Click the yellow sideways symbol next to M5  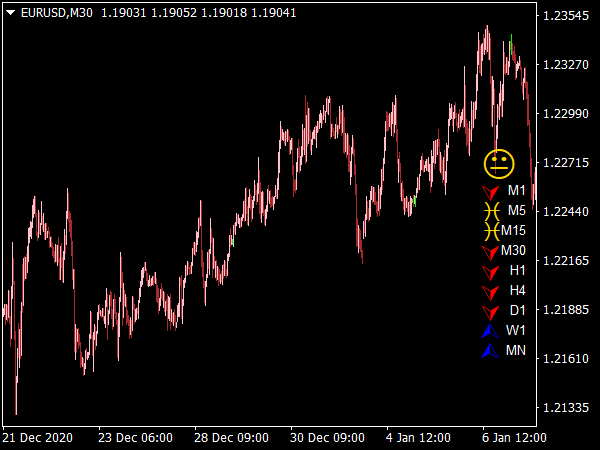(492, 211)
